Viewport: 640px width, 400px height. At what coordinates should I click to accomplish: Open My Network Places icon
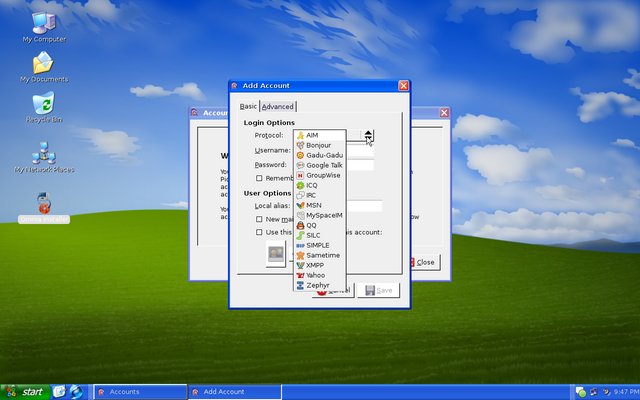click(x=44, y=157)
